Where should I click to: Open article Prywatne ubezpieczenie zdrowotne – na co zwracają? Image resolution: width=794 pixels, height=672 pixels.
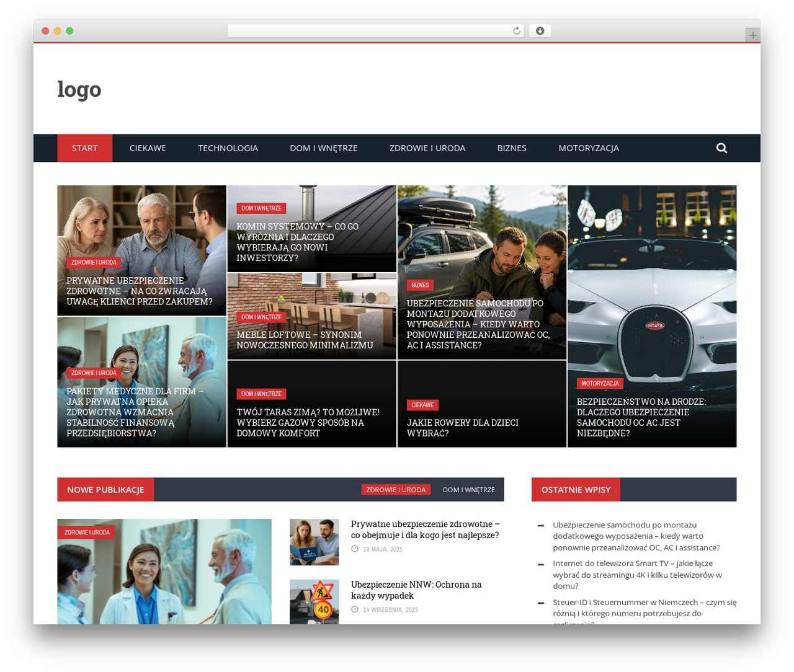pyautogui.click(x=140, y=291)
